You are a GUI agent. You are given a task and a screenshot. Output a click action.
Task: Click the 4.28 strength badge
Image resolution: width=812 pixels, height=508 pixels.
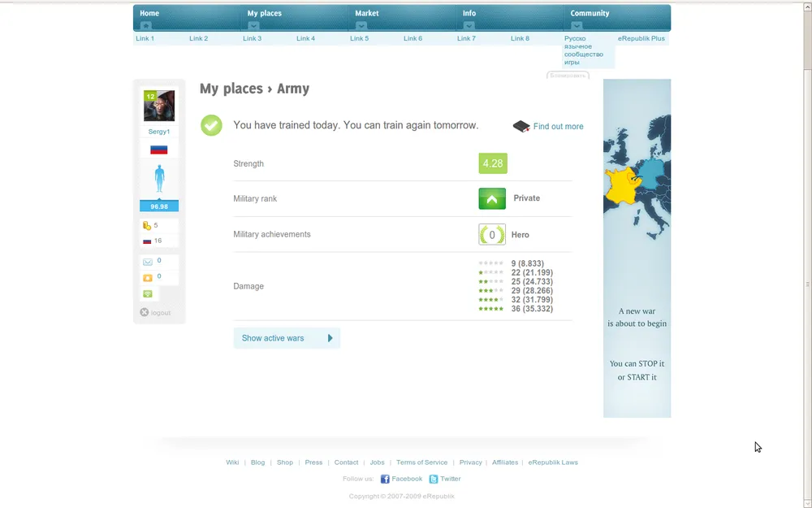click(493, 164)
